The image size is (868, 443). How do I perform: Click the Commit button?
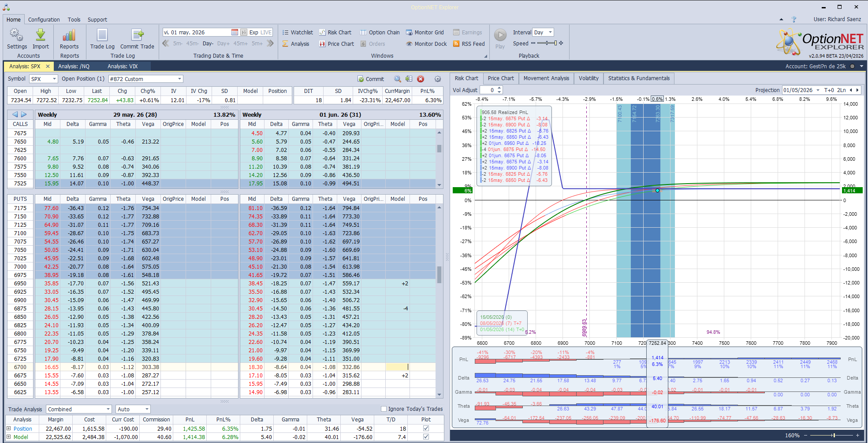point(371,79)
